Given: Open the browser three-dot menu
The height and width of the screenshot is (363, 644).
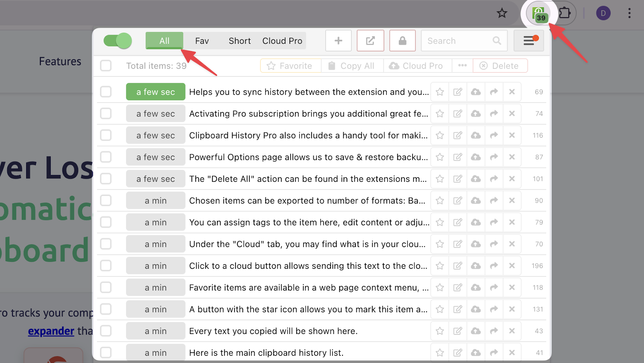Looking at the screenshot, I should tap(630, 13).
